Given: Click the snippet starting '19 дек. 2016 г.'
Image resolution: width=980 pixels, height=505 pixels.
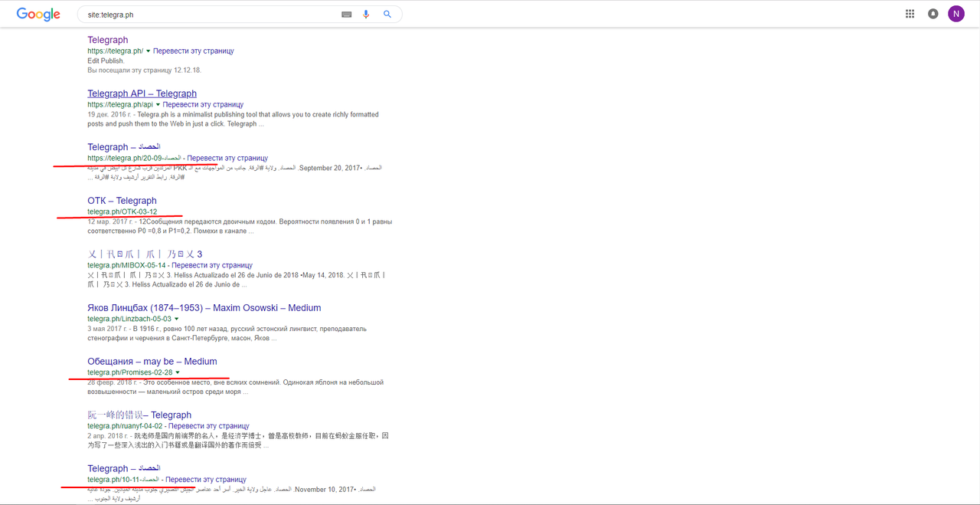Looking at the screenshot, I should click(x=233, y=119).
